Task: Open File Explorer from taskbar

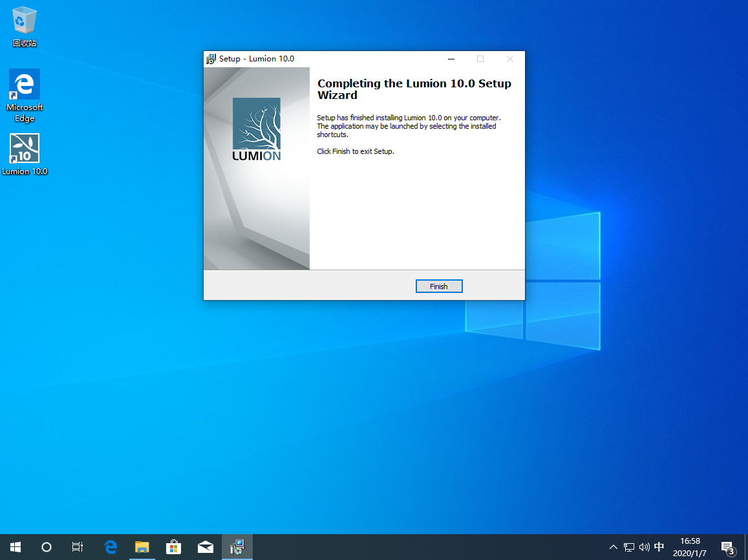Action: 142,547
